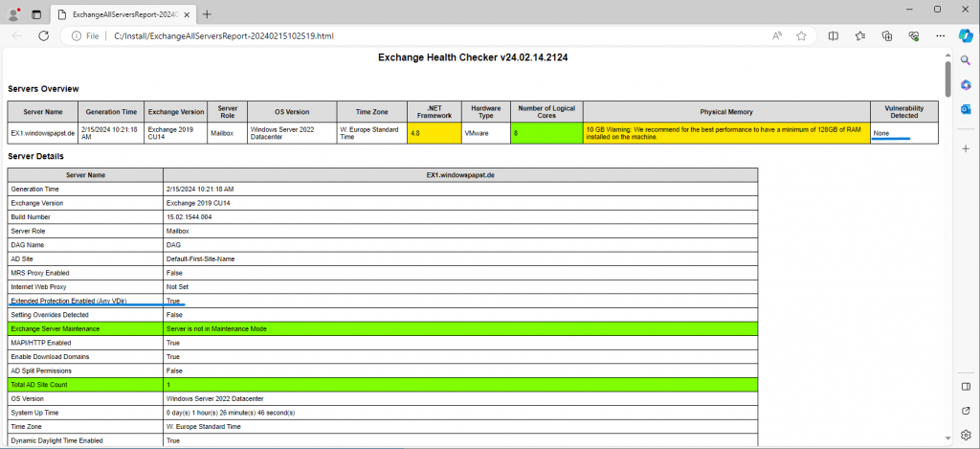Click Dynamic Daylight Time Enabled label
980x449 pixels.
[55, 440]
